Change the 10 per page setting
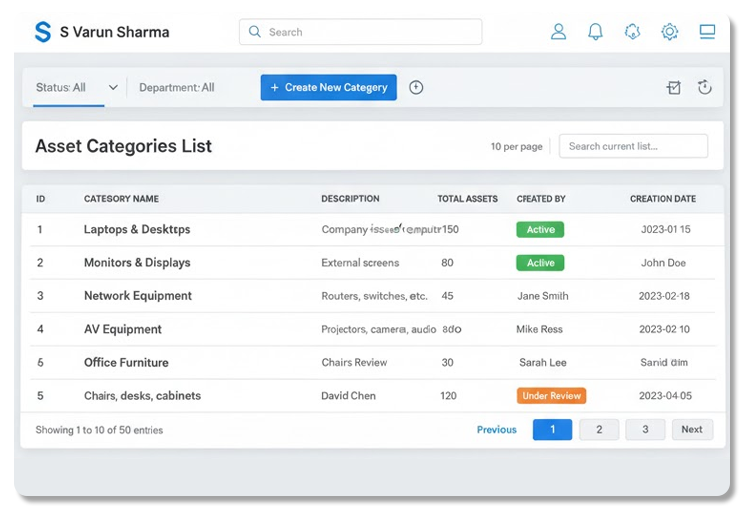The image size is (746, 507). [x=516, y=147]
